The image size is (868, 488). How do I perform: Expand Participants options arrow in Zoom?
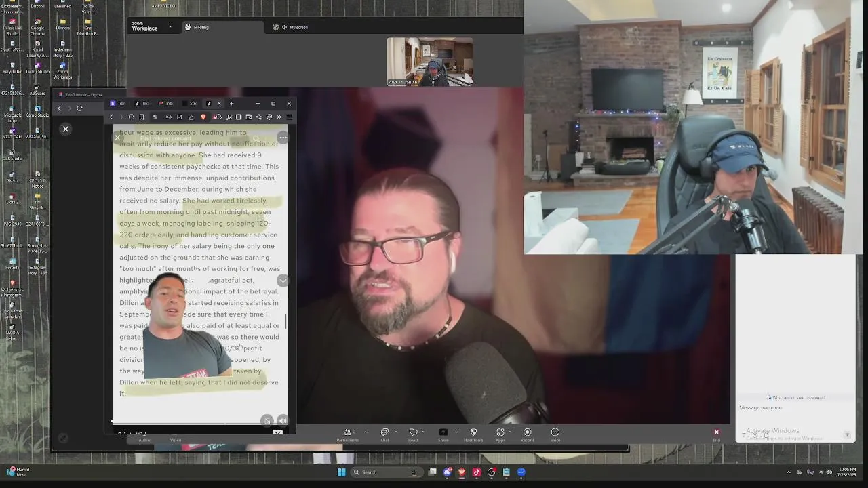(366, 432)
